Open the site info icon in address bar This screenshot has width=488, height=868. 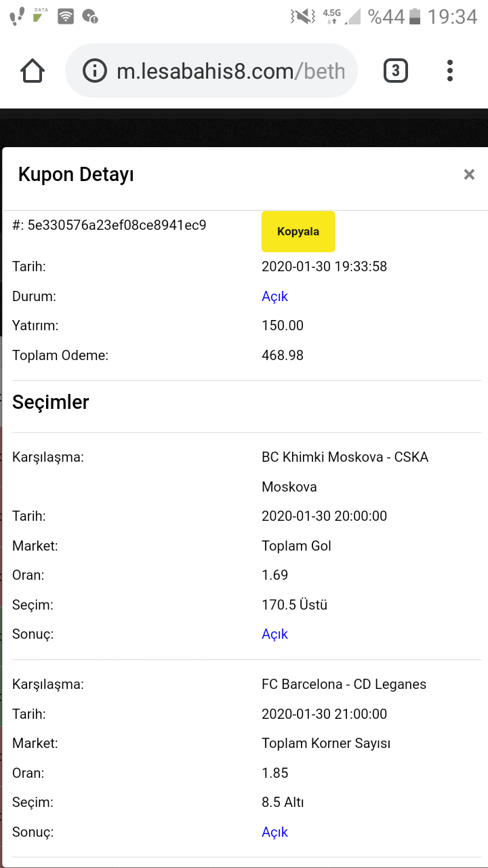pos(95,71)
